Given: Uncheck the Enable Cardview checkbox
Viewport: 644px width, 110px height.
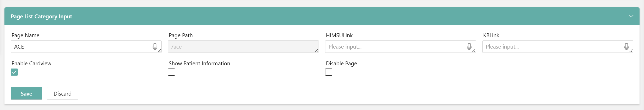Looking at the screenshot, I should 14,72.
